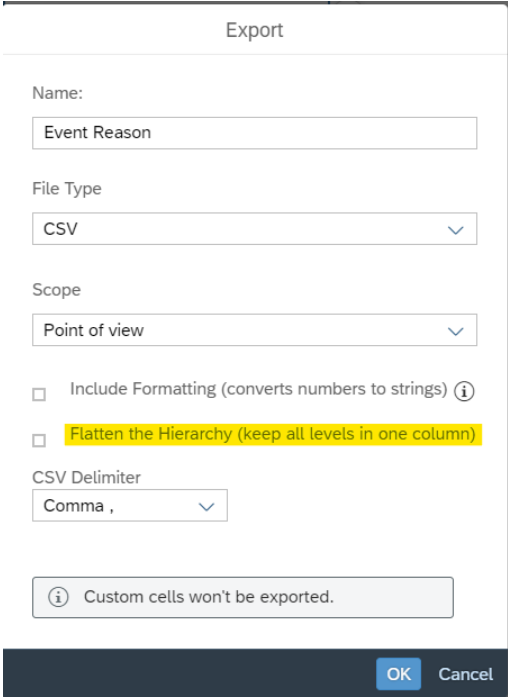Click the highlighted Flatten the Hierarchy label
This screenshot has height=697, width=508.
click(x=273, y=434)
